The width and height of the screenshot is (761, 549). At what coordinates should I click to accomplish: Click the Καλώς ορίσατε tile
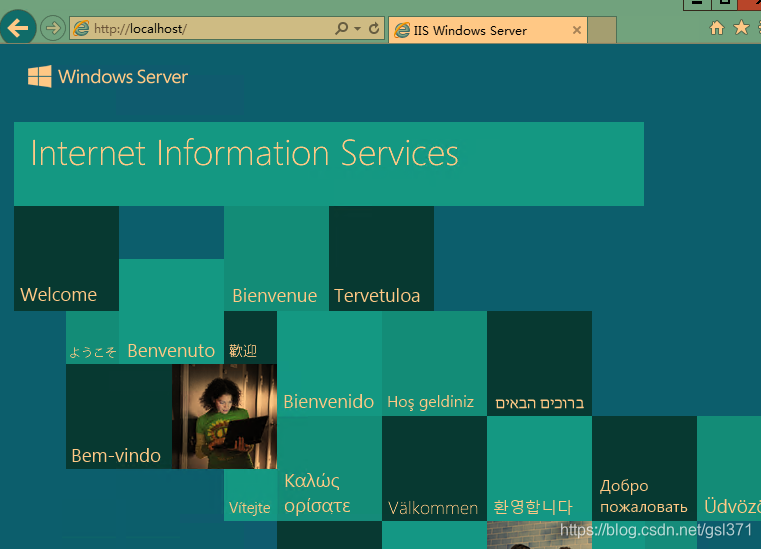(x=329, y=468)
